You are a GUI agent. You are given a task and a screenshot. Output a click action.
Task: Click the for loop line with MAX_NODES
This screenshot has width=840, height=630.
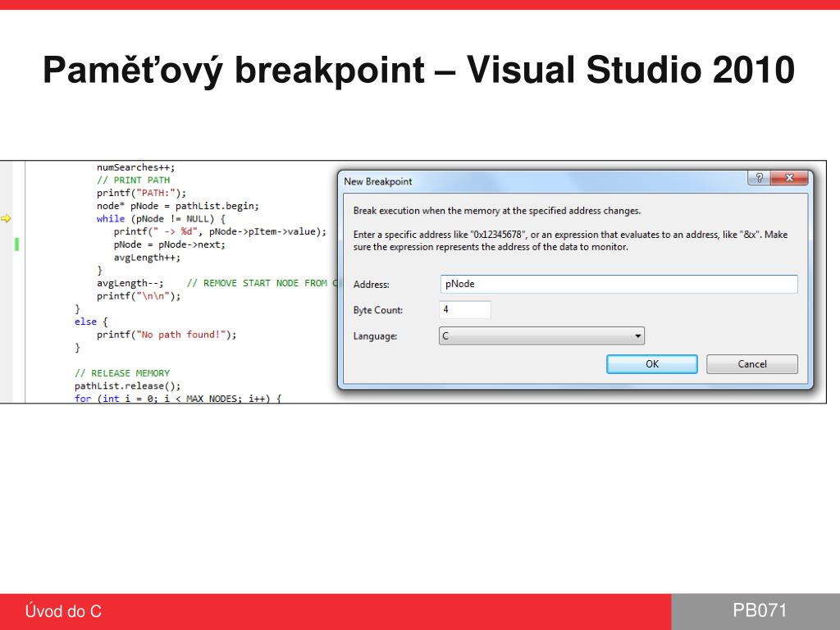(178, 398)
